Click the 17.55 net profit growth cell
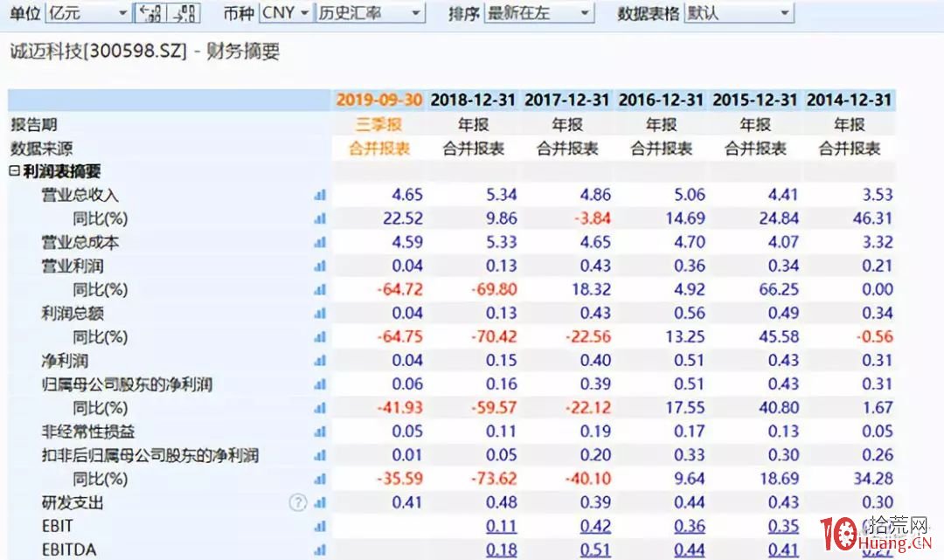944x560 pixels. (685, 408)
